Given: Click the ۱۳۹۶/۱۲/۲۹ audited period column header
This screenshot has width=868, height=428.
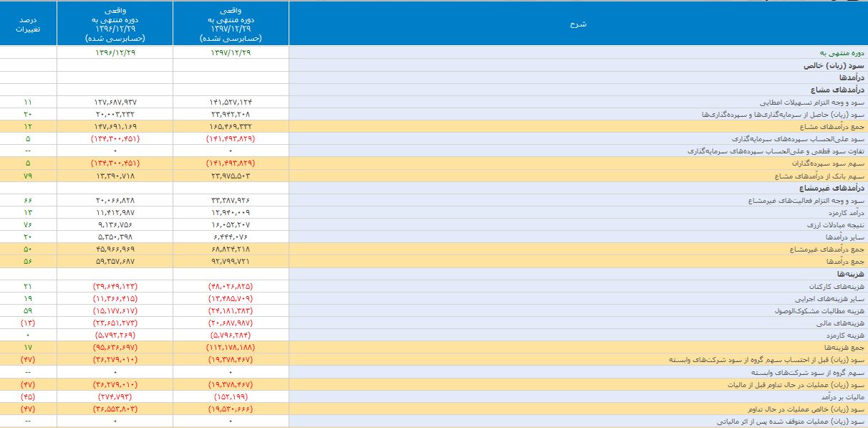Looking at the screenshot, I should 115,24.
